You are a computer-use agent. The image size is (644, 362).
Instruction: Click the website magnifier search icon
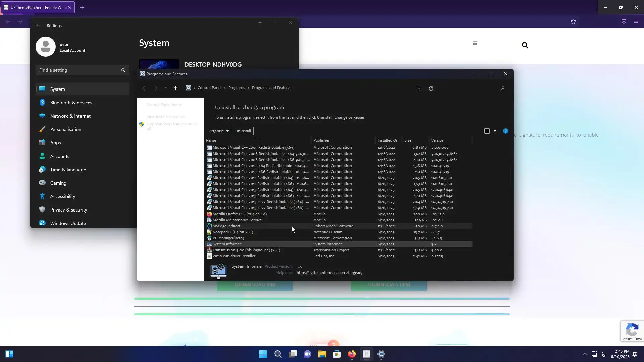525,45
